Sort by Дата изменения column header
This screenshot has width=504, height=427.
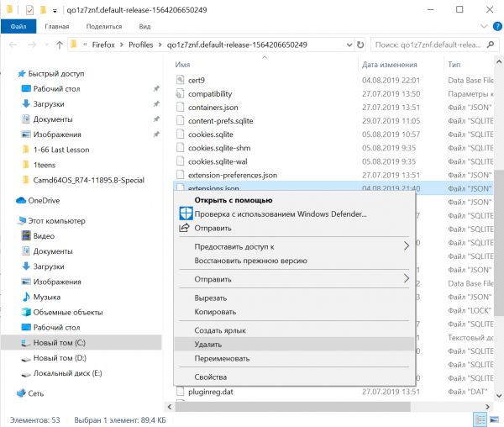[389, 65]
